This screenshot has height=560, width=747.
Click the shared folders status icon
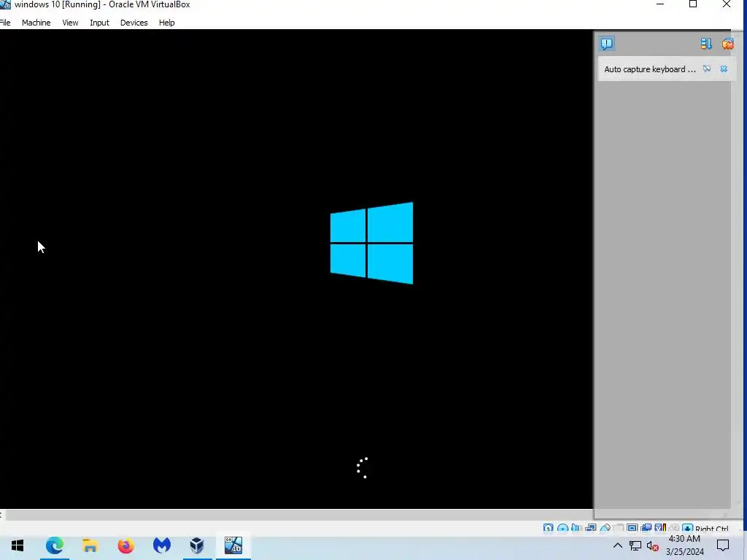(x=619, y=528)
